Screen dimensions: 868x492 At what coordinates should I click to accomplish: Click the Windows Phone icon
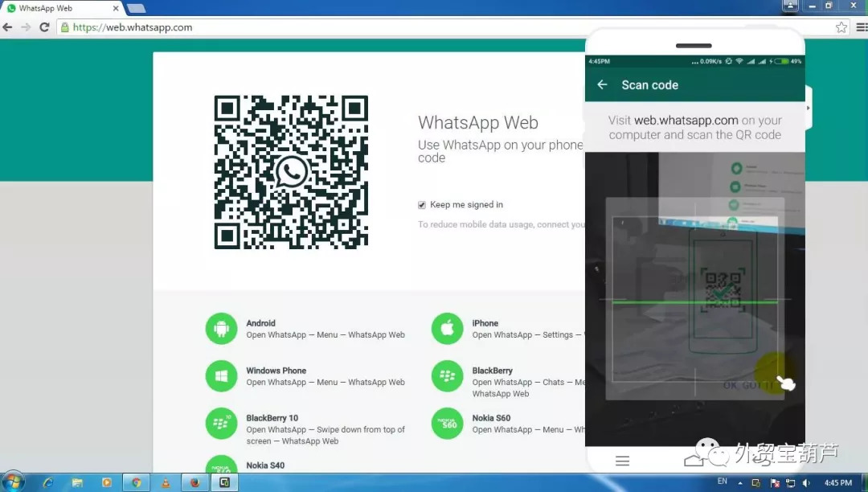click(x=221, y=376)
